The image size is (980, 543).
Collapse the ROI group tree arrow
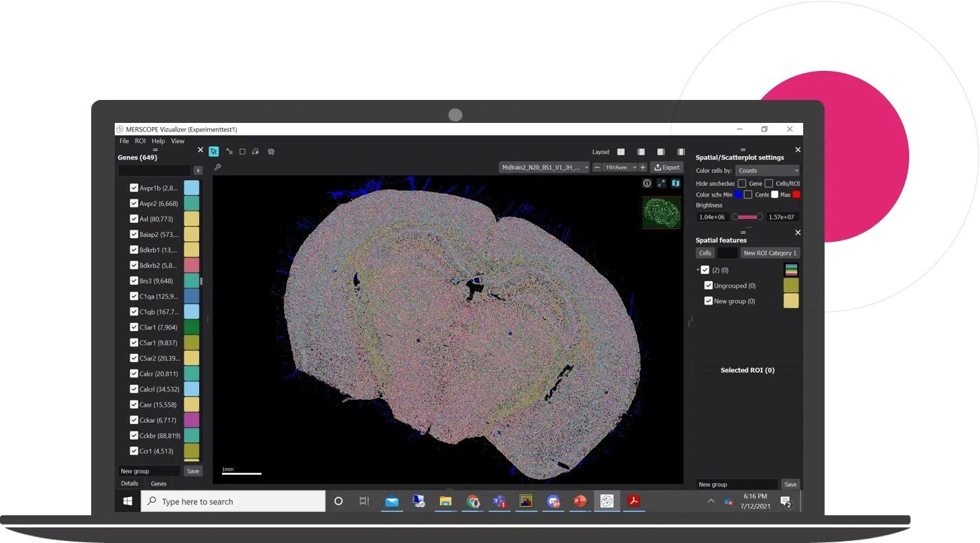[x=698, y=270]
